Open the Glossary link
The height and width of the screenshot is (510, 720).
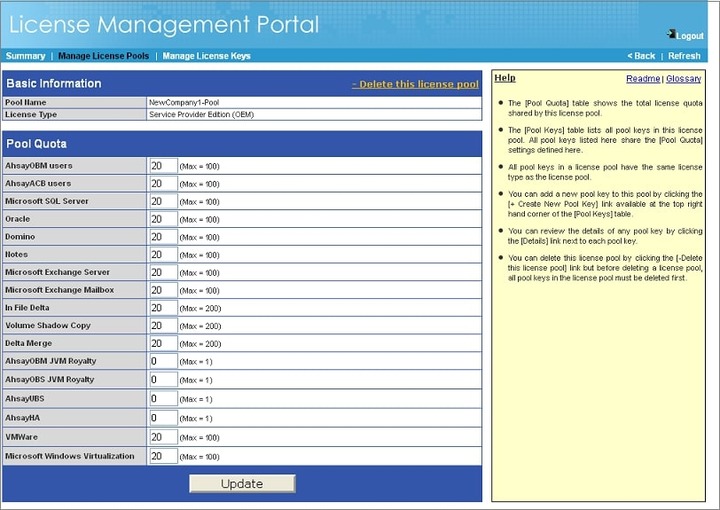(683, 78)
